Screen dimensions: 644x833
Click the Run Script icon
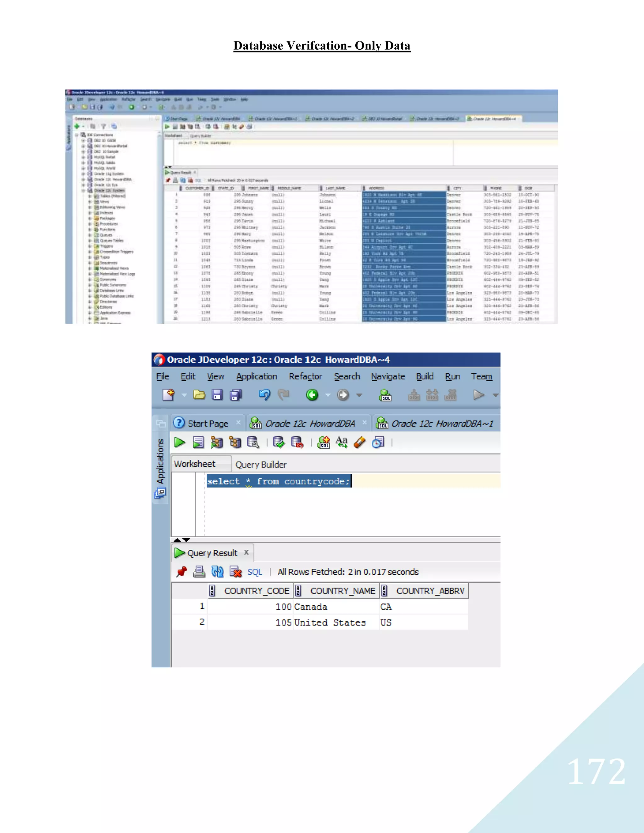[198, 443]
